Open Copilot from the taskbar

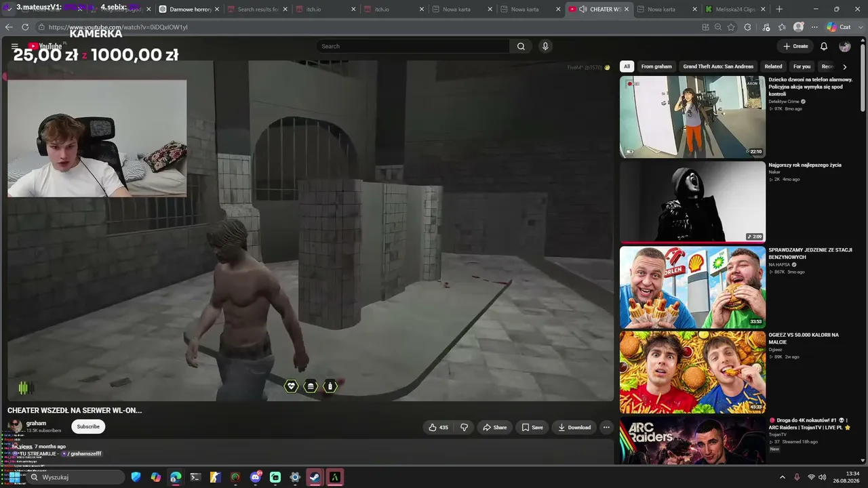156,477
